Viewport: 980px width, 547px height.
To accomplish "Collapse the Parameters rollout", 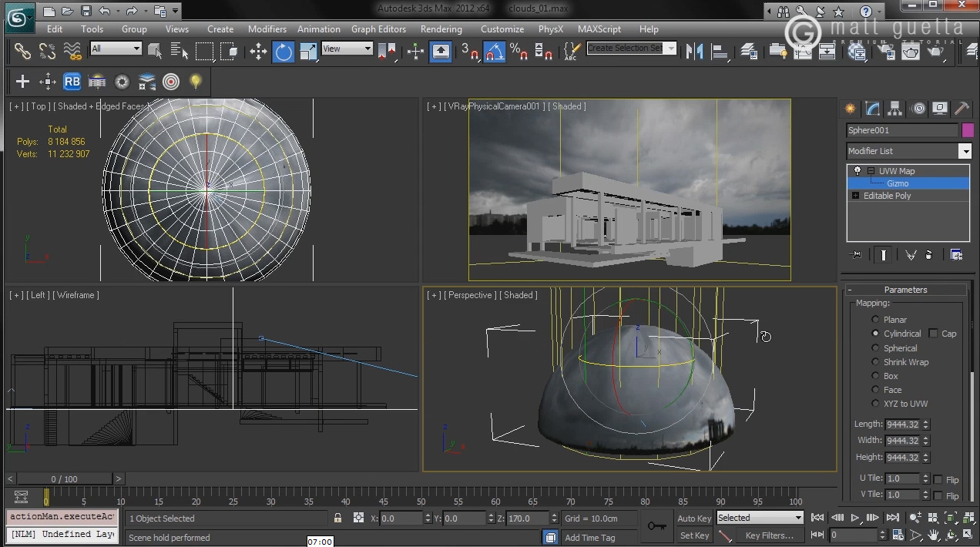I will (x=905, y=290).
